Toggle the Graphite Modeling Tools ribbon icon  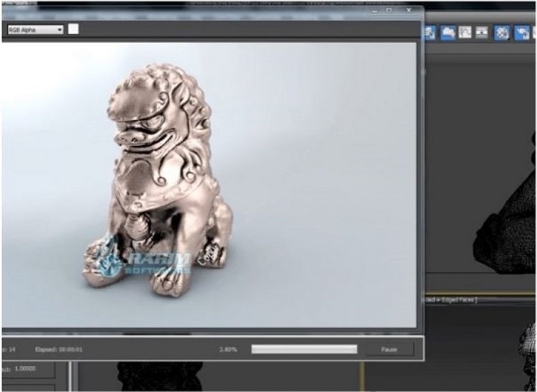(x=448, y=33)
